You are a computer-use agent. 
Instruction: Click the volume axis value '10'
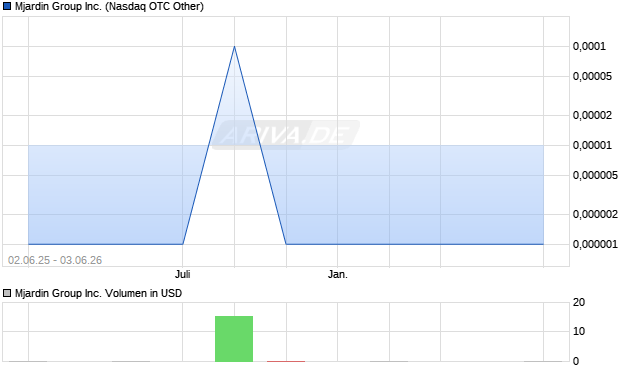579,331
